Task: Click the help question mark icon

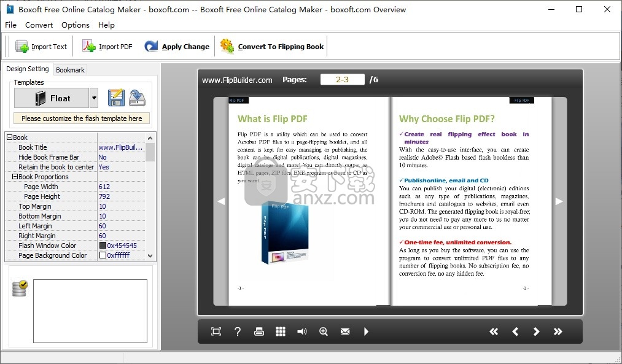Action: point(237,331)
